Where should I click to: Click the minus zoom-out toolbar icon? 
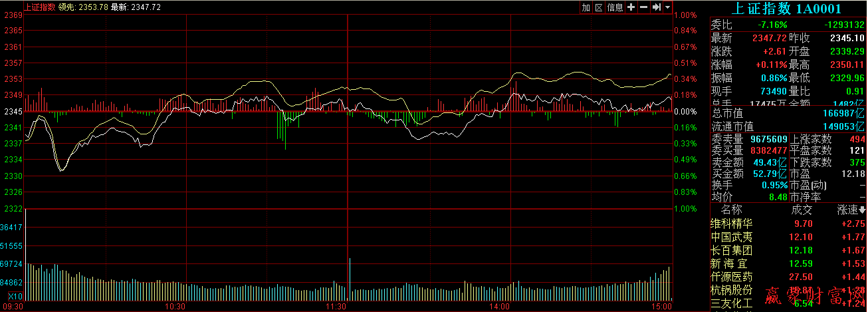(x=643, y=7)
